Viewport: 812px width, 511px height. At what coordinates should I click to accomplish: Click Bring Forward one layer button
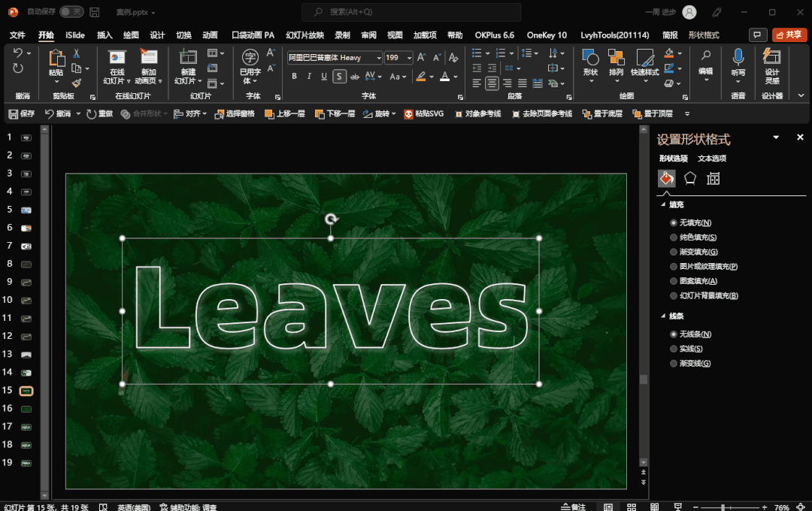click(x=284, y=114)
